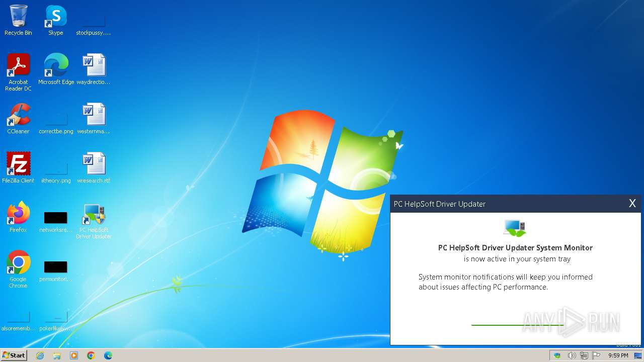644x362 pixels.
Task: Launch Firefox desktop shortcut
Action: [18, 217]
